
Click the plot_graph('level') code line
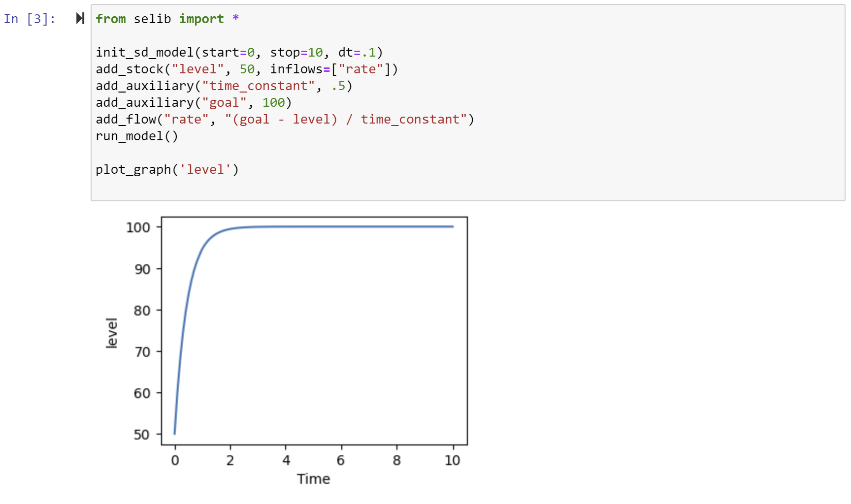(x=167, y=170)
